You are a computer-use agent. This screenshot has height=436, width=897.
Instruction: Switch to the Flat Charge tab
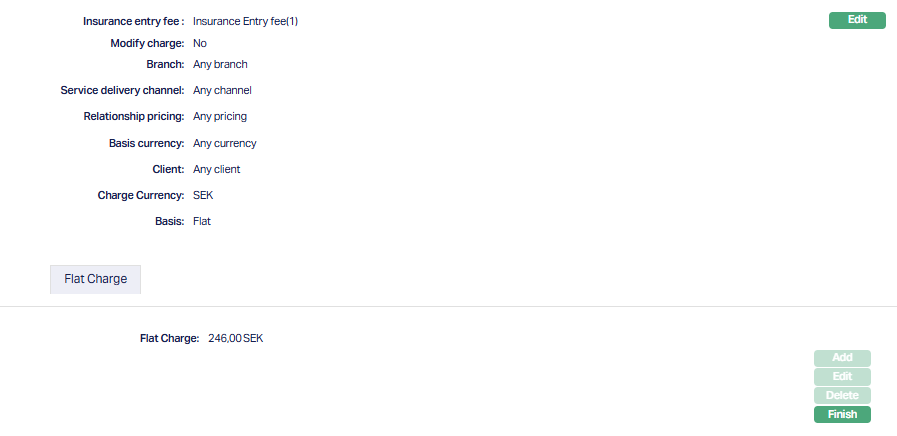[95, 279]
